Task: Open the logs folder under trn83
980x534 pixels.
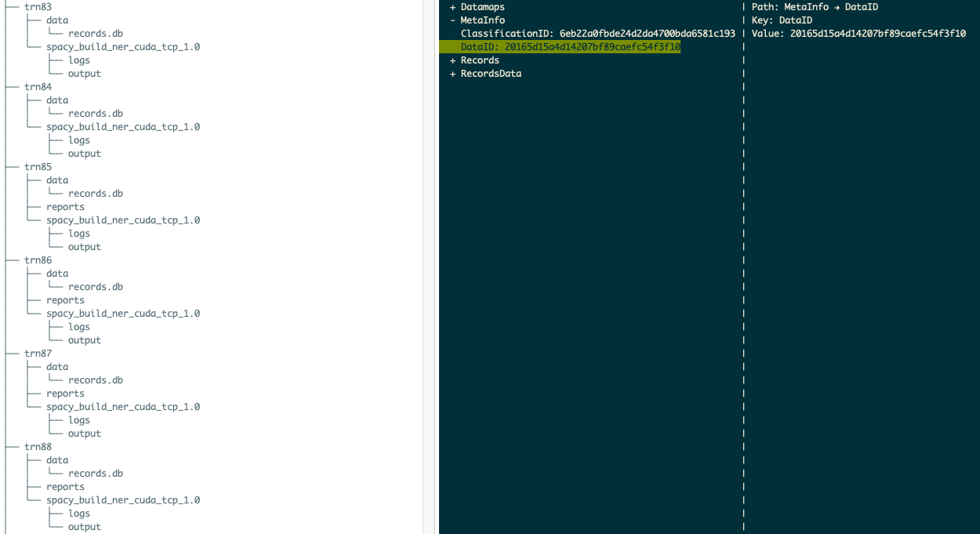Action: pyautogui.click(x=79, y=60)
